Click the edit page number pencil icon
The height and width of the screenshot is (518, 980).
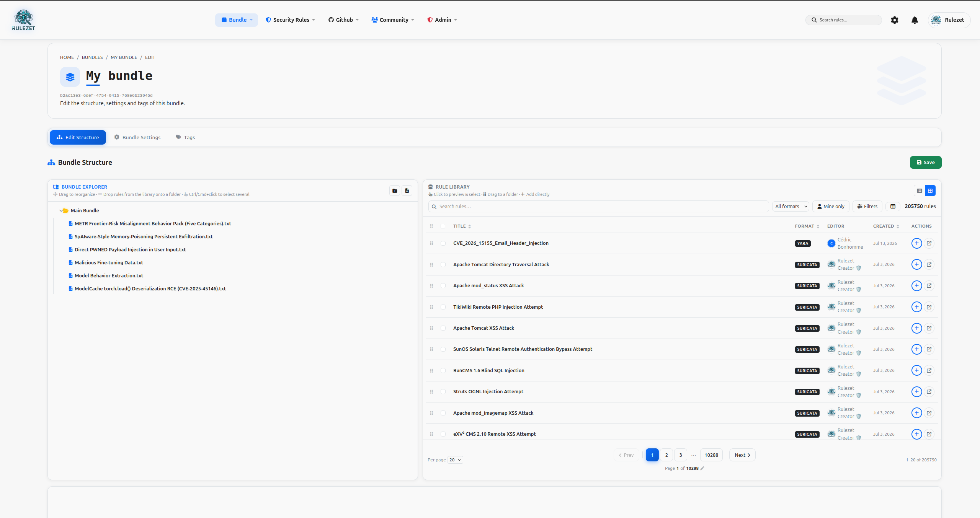point(702,468)
